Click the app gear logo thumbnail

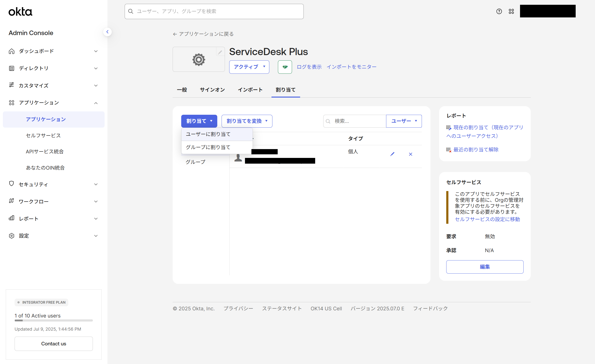pos(198,60)
